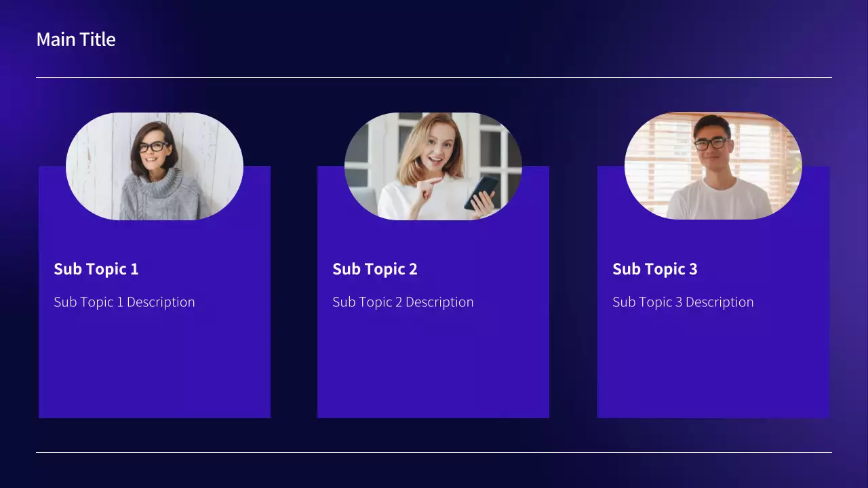The height and width of the screenshot is (488, 868).
Task: Click the Main Title text
Action: 76,39
